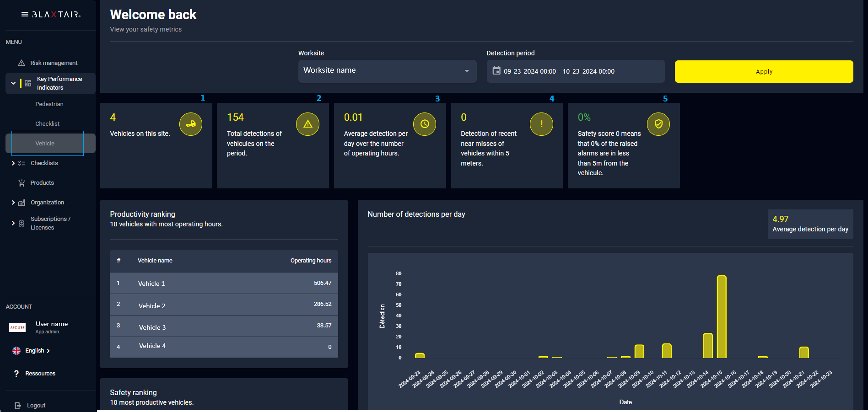Click the warning triangle icon on Total detections card
This screenshot has width=868, height=412.
click(307, 124)
